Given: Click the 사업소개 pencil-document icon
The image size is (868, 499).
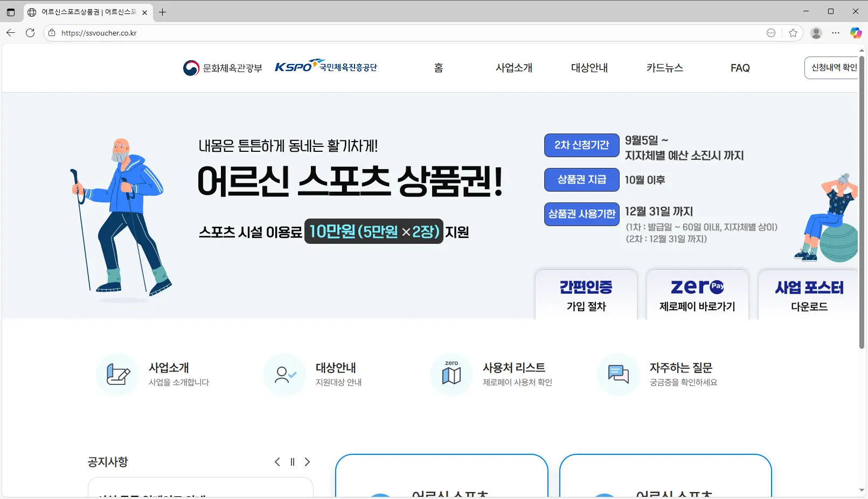Looking at the screenshot, I should click(x=117, y=375).
